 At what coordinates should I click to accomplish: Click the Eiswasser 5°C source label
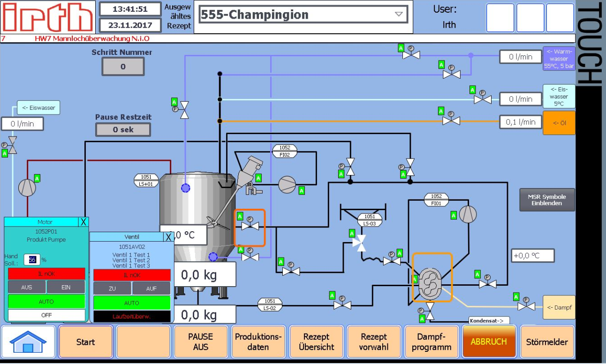(559, 96)
